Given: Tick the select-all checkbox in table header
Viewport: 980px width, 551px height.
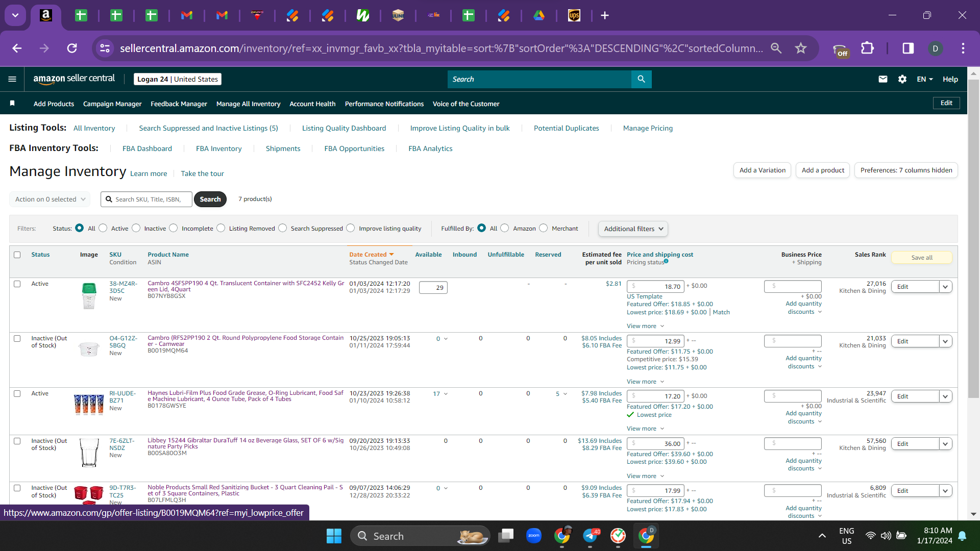Looking at the screenshot, I should pyautogui.click(x=17, y=255).
